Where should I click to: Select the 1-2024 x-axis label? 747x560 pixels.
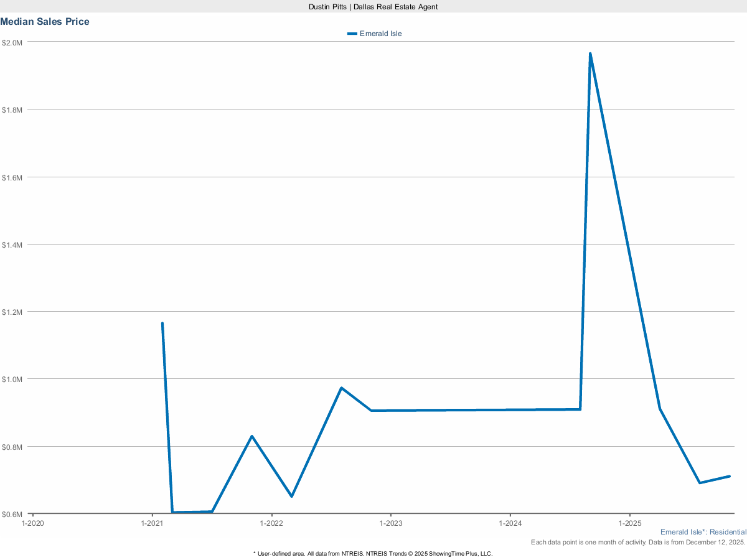tap(510, 523)
